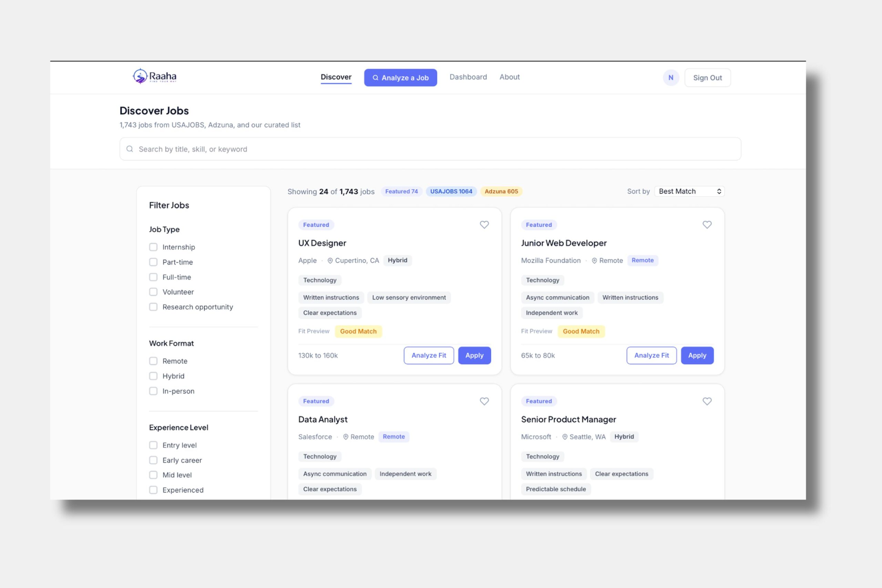
Task: Navigate to About
Action: click(509, 77)
